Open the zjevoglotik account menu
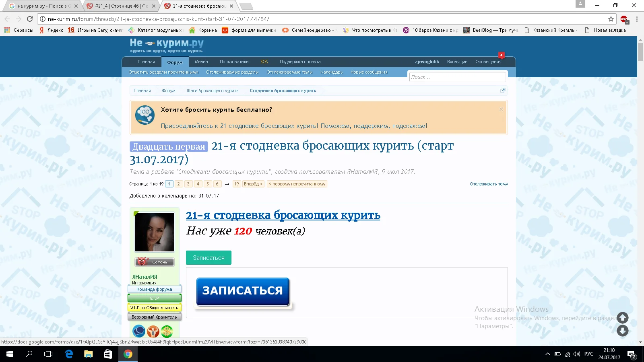Viewport: 644px width, 362px height. pyautogui.click(x=427, y=62)
